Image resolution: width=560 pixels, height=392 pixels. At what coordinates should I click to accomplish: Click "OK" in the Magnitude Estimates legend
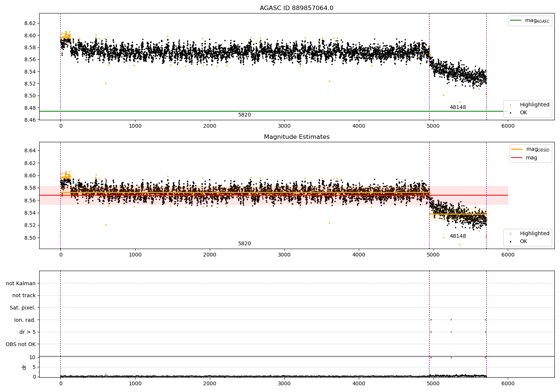(523, 242)
